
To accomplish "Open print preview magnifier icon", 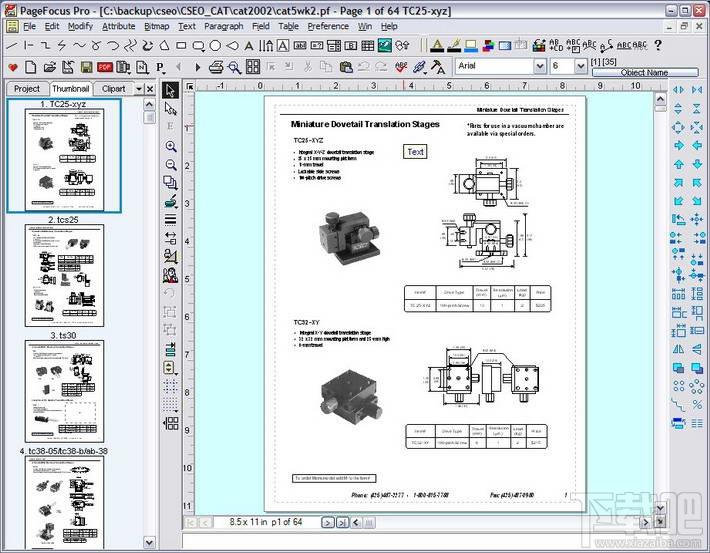I will pyautogui.click(x=234, y=67).
